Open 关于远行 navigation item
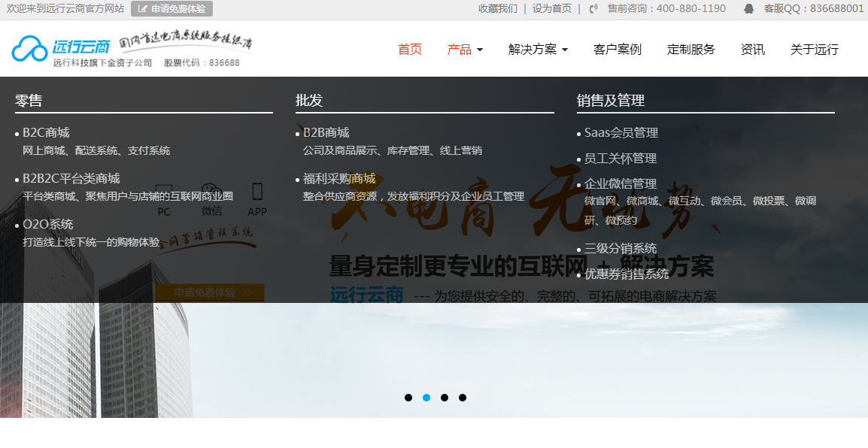868x448 pixels. [815, 49]
